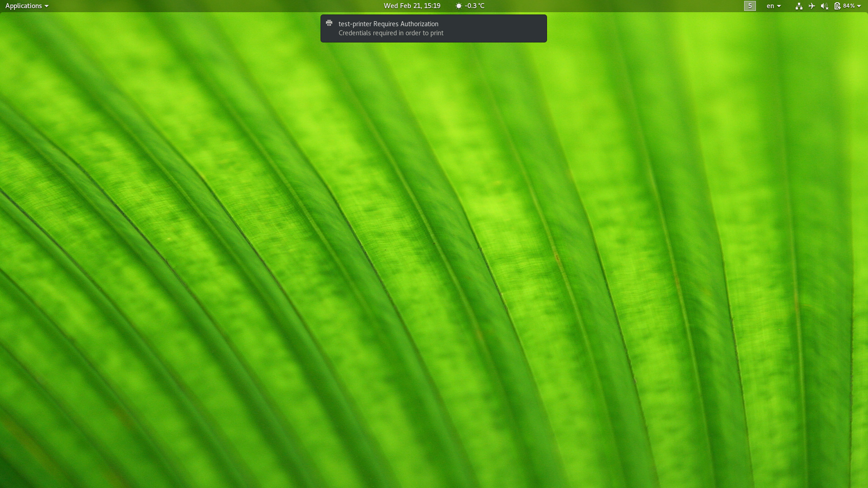Image resolution: width=868 pixels, height=488 pixels.
Task: Click the sun weather icon
Action: [x=459, y=6]
